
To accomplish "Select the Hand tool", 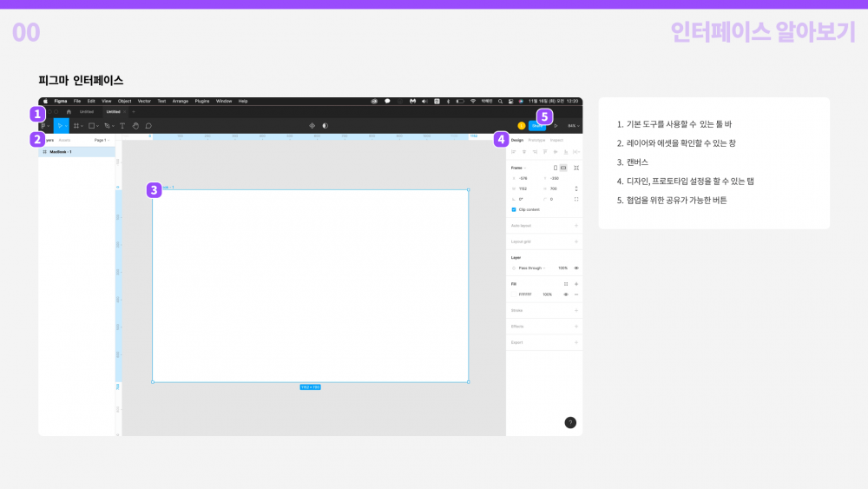I will click(135, 126).
